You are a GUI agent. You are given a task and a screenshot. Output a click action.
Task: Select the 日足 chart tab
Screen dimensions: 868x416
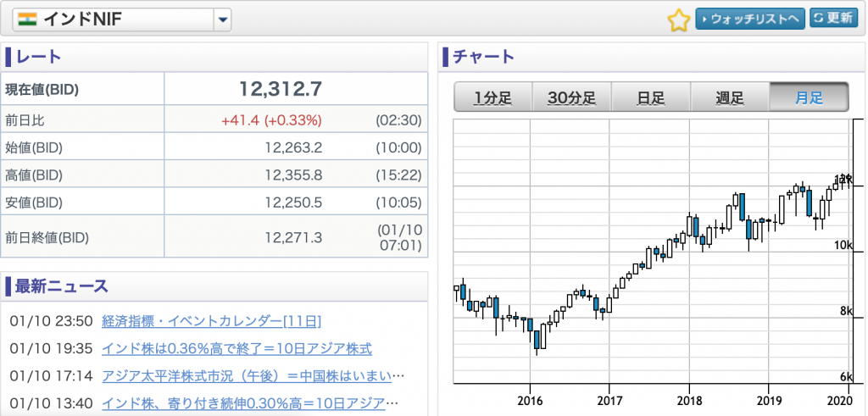click(650, 97)
